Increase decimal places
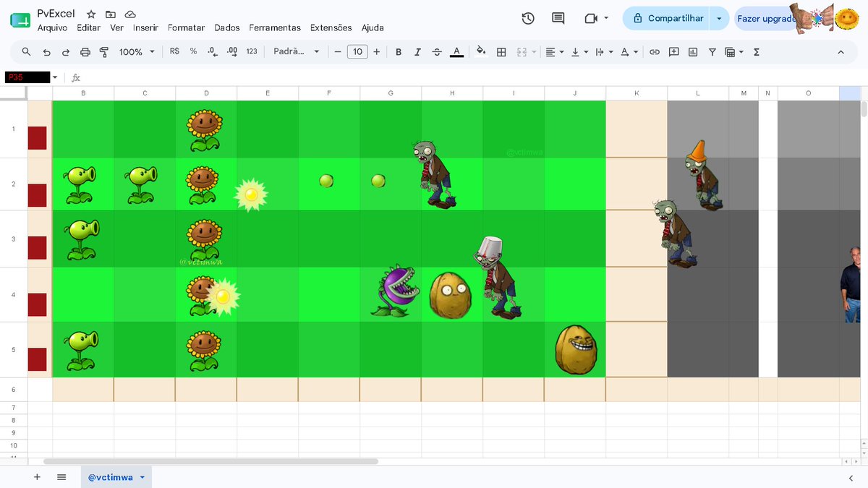This screenshot has width=868, height=488. pyautogui.click(x=231, y=51)
